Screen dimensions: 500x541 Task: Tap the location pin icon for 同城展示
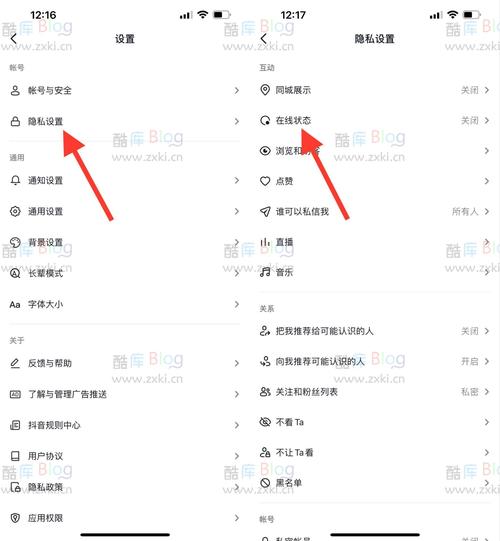tap(265, 90)
